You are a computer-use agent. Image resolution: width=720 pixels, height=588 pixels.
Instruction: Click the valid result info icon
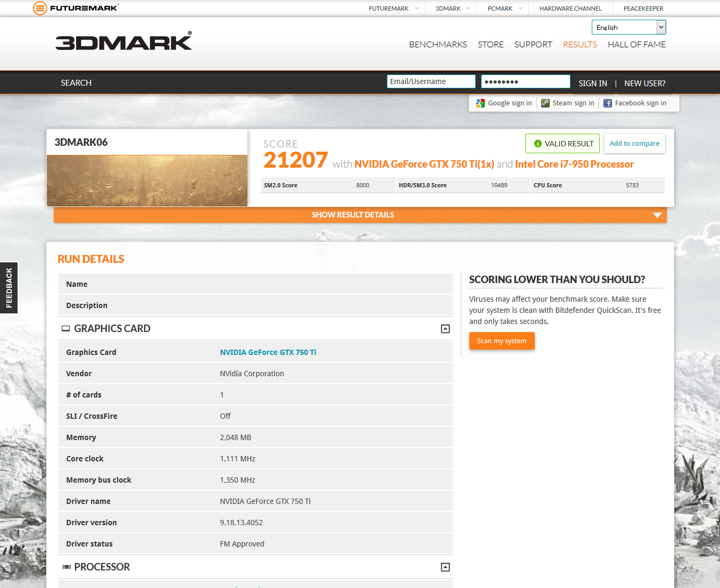pyautogui.click(x=538, y=144)
